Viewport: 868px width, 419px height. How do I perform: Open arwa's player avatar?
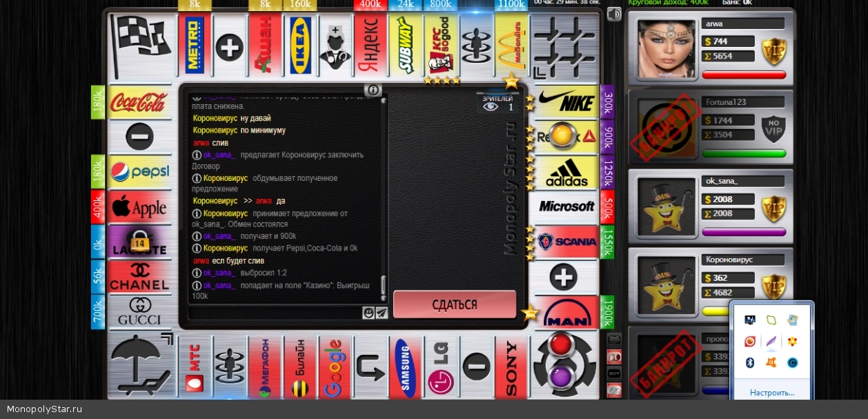click(x=667, y=49)
